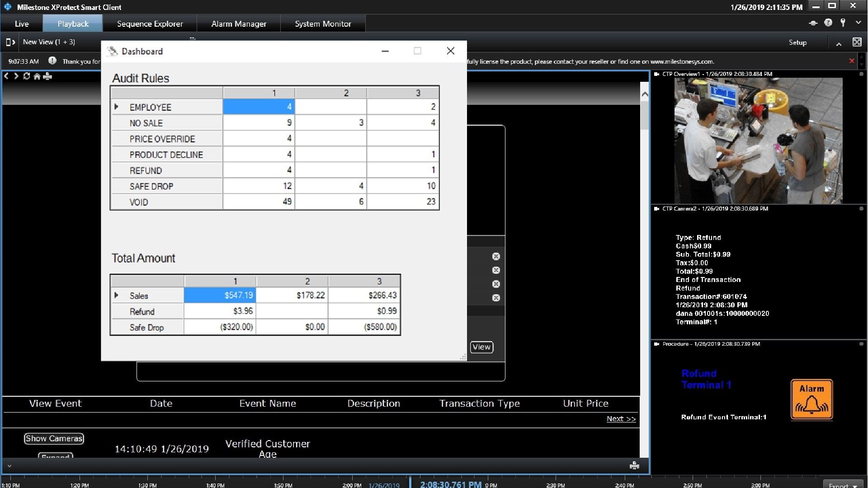868x488 pixels.
Task: Select Sales cell $547.19
Action: pos(220,295)
